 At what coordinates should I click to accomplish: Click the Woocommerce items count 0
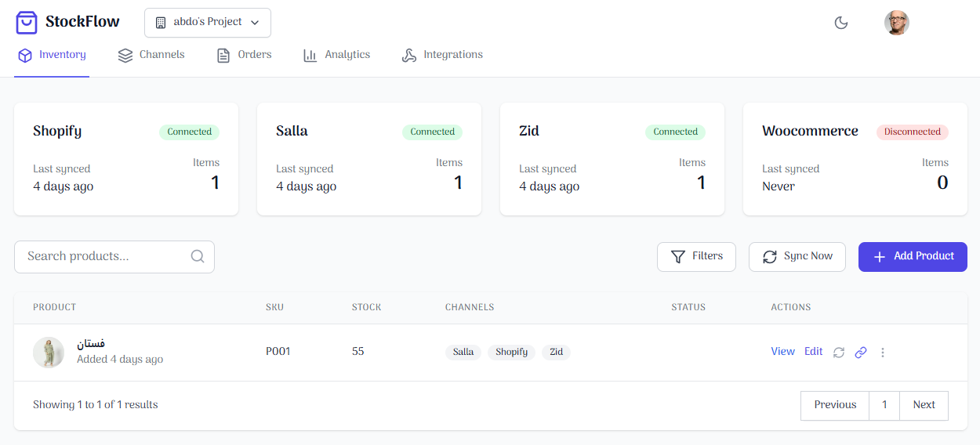pos(942,183)
